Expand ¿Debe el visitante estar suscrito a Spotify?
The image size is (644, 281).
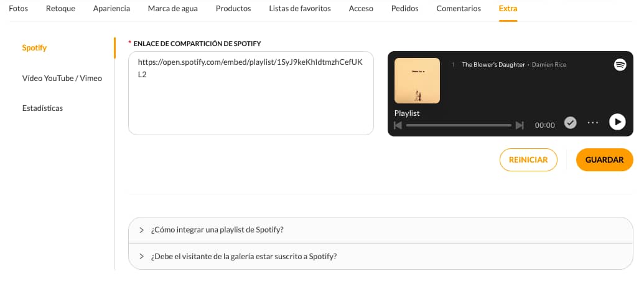pyautogui.click(x=380, y=256)
